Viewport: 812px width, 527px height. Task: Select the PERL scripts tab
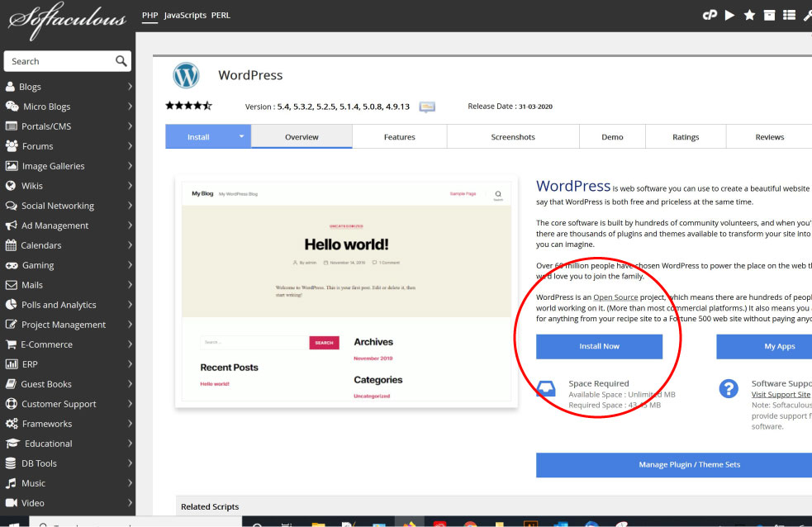click(221, 15)
